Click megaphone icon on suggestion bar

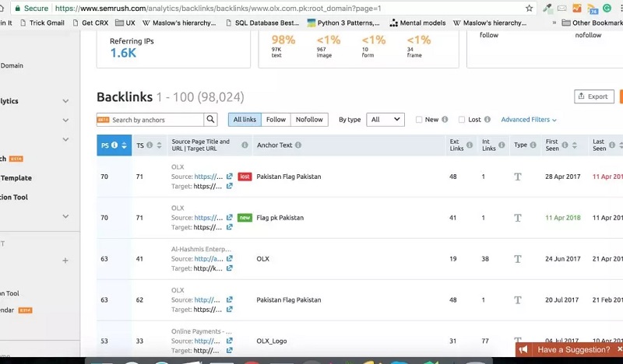(x=523, y=350)
